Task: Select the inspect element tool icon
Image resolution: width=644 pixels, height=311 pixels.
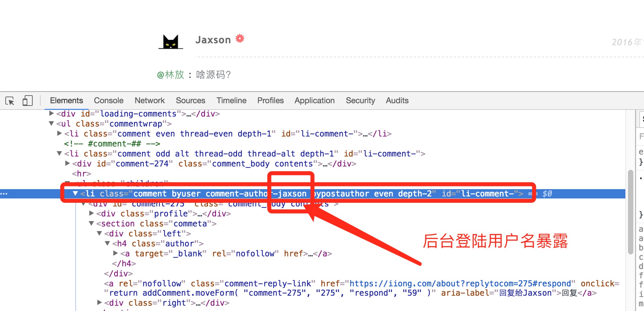Action: (10, 101)
